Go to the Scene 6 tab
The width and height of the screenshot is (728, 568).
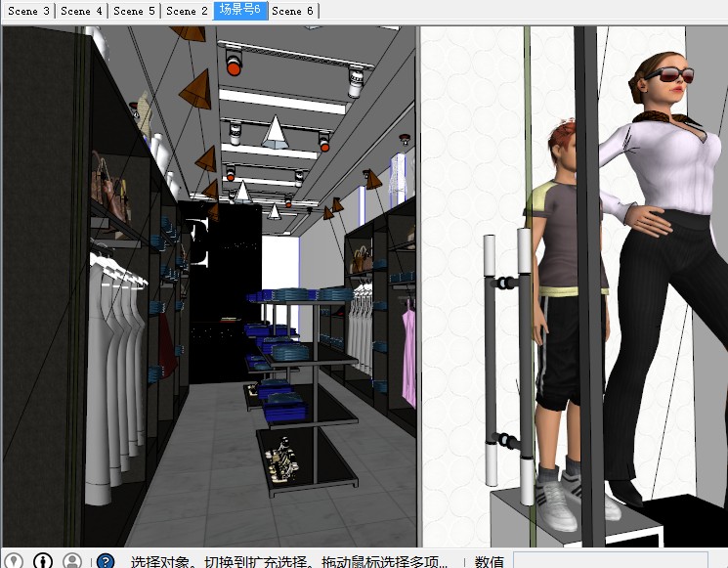click(x=293, y=11)
